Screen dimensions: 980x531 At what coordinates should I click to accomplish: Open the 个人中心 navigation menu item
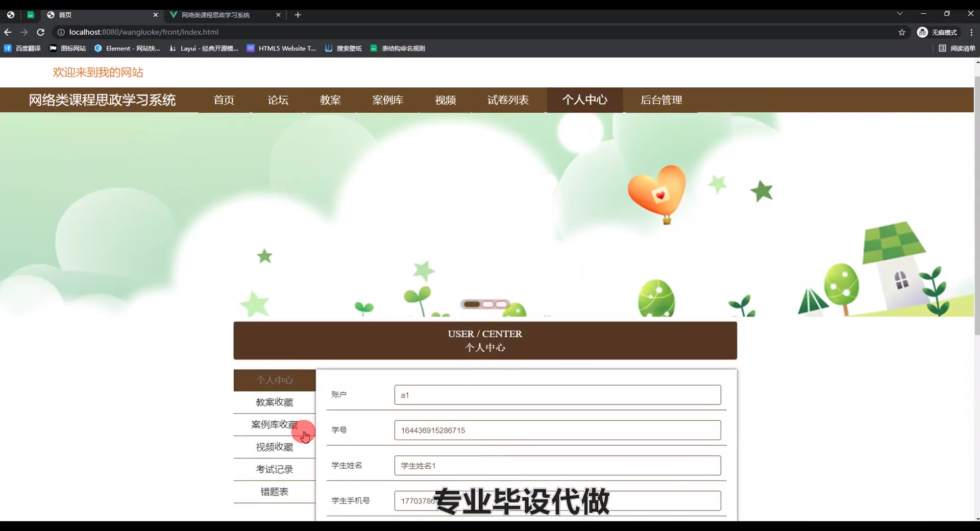tap(585, 100)
